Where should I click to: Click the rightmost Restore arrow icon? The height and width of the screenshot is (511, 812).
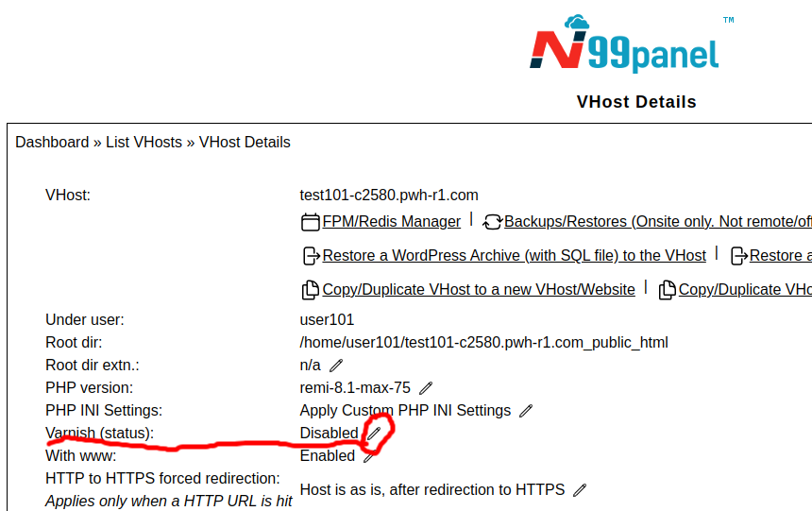coord(739,256)
